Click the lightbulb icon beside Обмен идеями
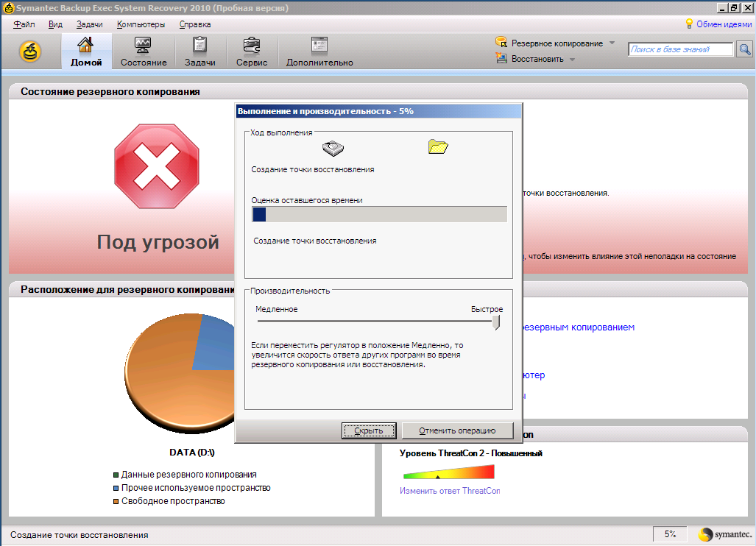 tap(689, 24)
